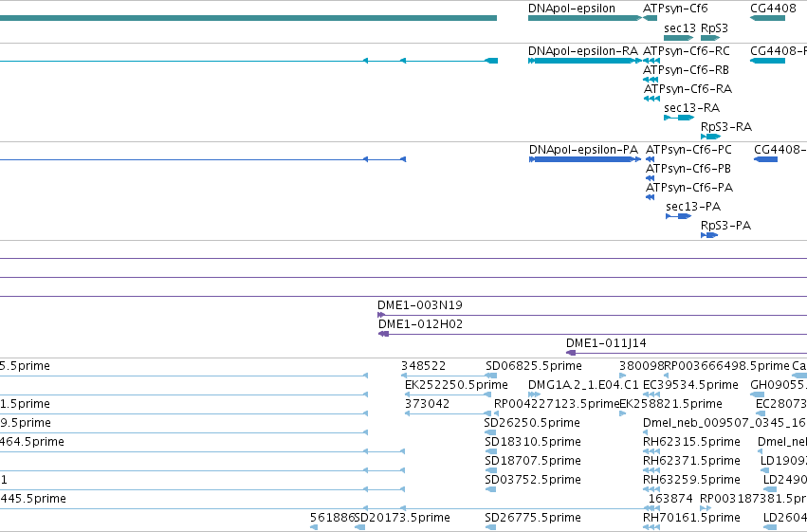
Task: Click EST label SD20173.5prime
Action: point(402,518)
